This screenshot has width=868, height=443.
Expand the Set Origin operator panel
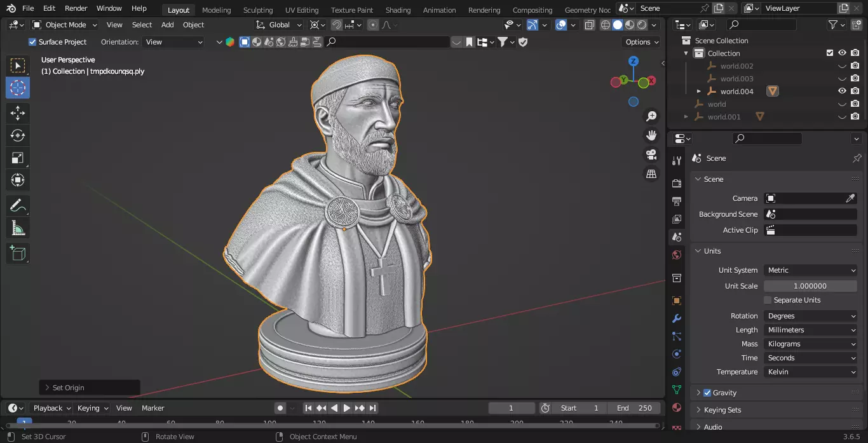[x=89, y=388]
